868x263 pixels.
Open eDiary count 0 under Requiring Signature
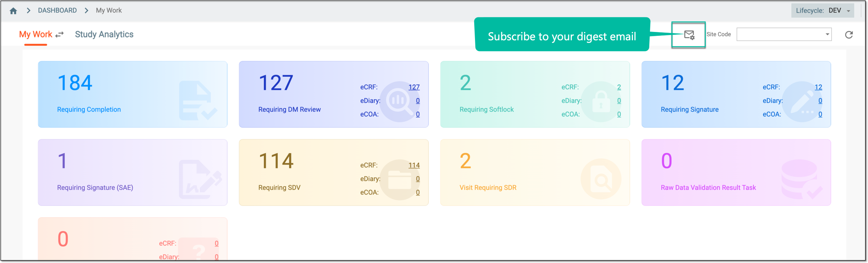point(820,101)
